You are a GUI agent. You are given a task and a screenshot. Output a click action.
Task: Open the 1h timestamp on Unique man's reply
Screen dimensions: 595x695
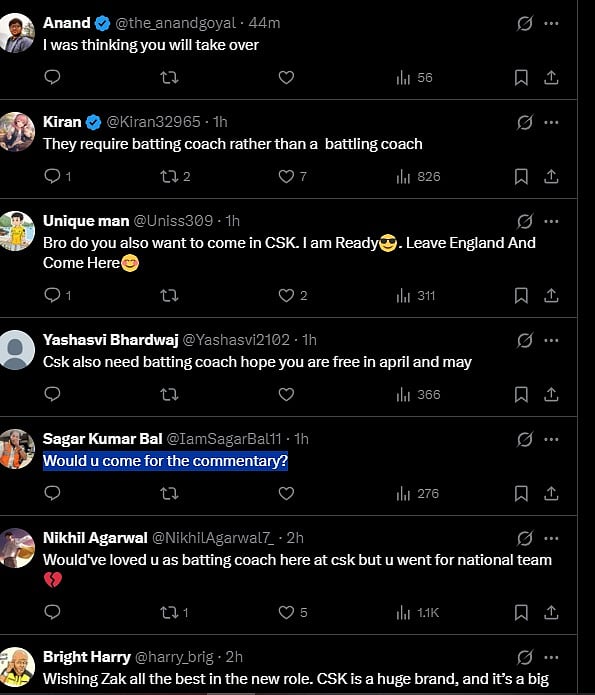click(x=232, y=221)
